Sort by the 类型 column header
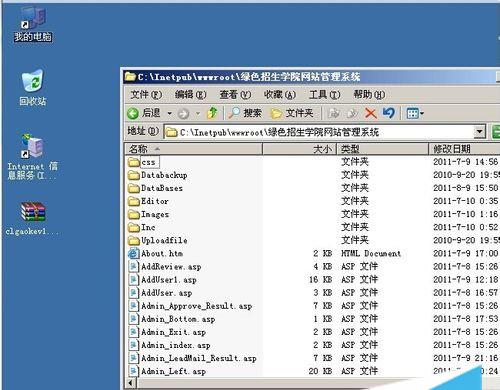Screen dimensions: 500x390 pos(382,149)
